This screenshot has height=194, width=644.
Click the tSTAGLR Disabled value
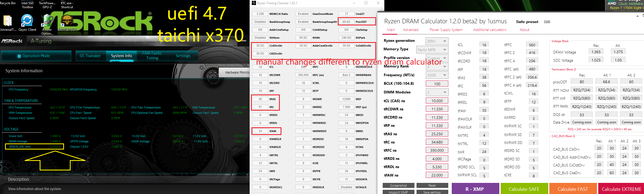[346, 187]
